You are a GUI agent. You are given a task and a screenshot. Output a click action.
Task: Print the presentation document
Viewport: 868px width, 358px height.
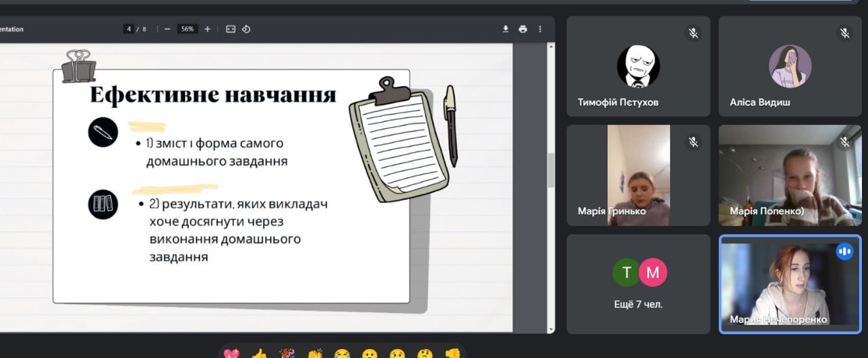coord(523,29)
